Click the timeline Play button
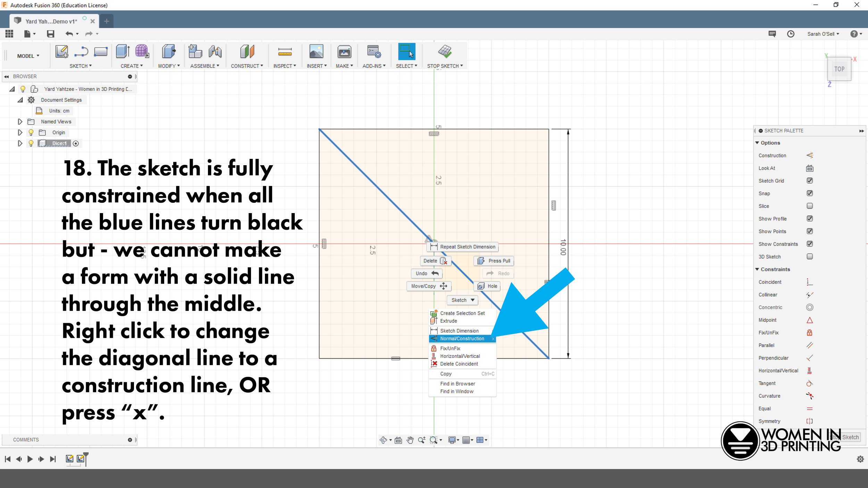Viewport: 868px width, 488px height. 30,459
